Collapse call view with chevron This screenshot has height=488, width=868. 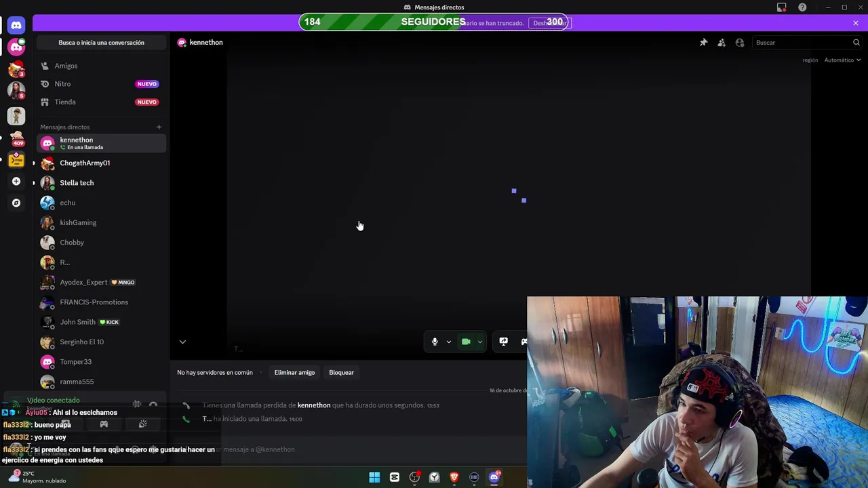click(182, 342)
